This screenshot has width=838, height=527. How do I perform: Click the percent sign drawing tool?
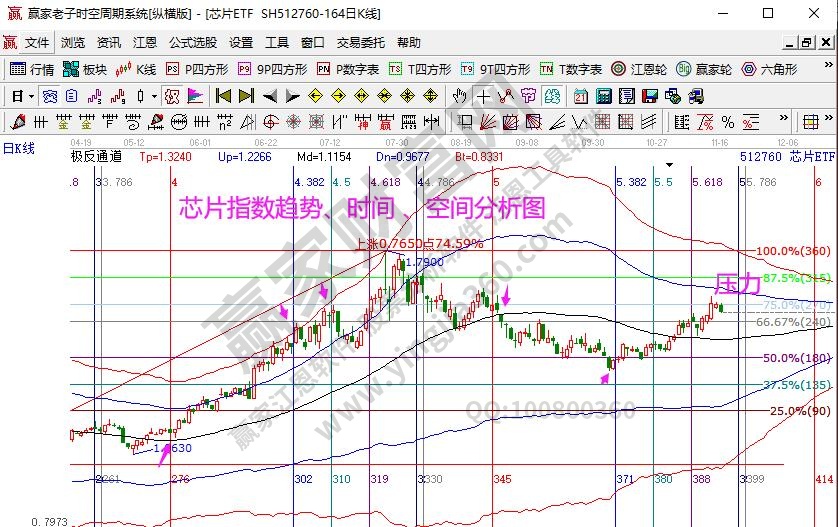728,122
